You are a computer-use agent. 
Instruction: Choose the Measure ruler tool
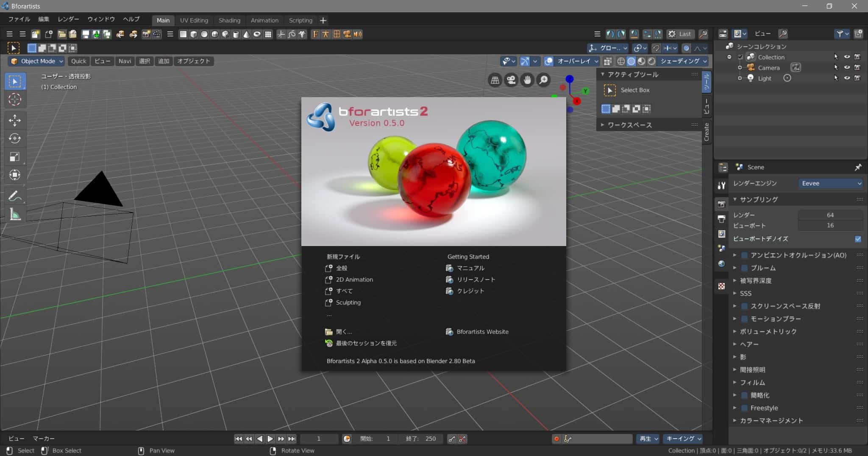(15, 214)
